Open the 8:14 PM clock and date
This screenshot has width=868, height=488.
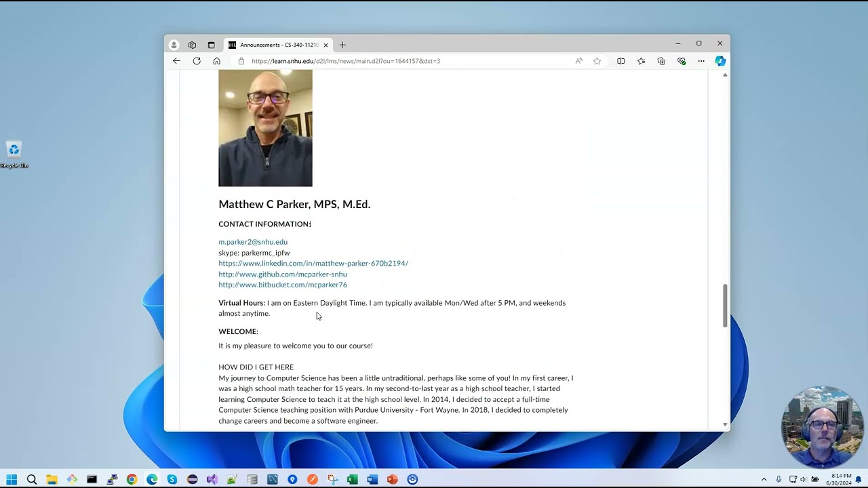click(839, 479)
